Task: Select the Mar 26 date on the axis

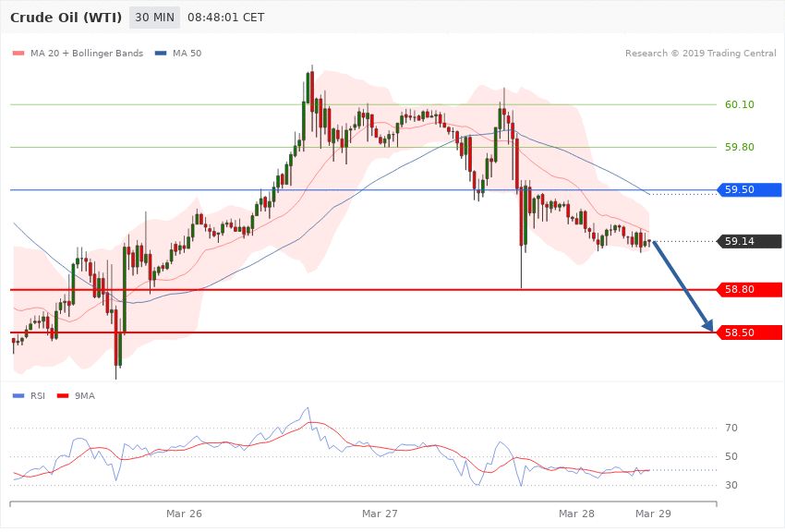Action: pyautogui.click(x=184, y=513)
